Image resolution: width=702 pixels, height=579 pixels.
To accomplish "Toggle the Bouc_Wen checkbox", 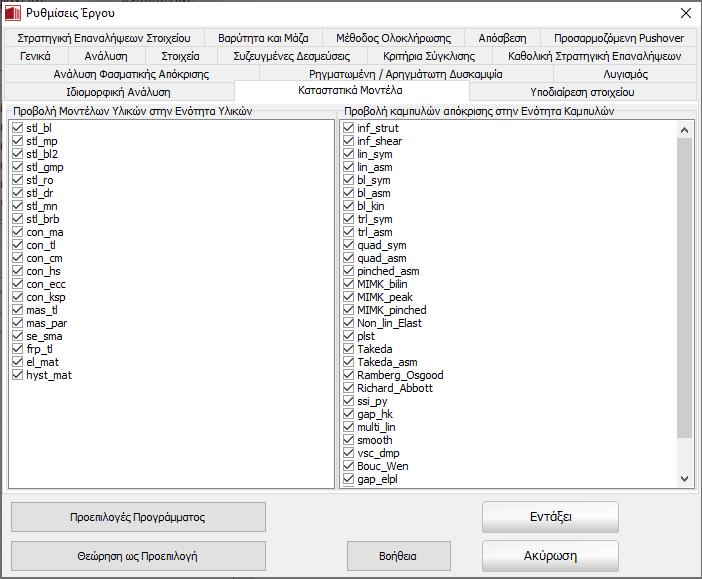I will point(348,466).
